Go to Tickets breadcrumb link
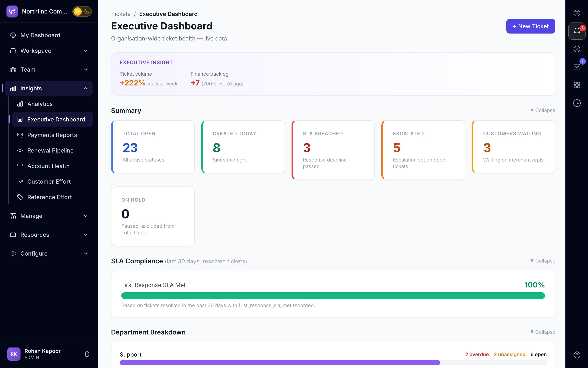Viewport: 588px width, 368px height. tap(121, 14)
